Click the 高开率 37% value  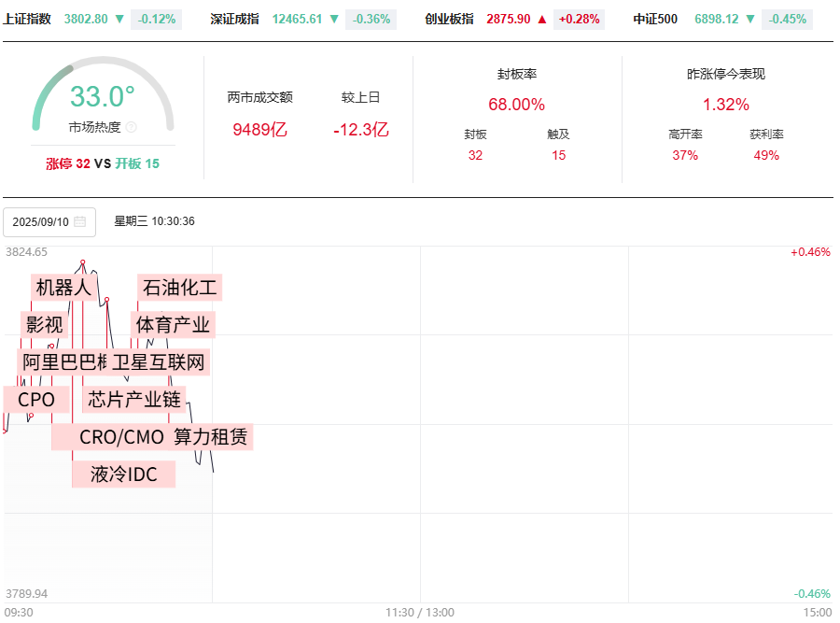(x=685, y=155)
